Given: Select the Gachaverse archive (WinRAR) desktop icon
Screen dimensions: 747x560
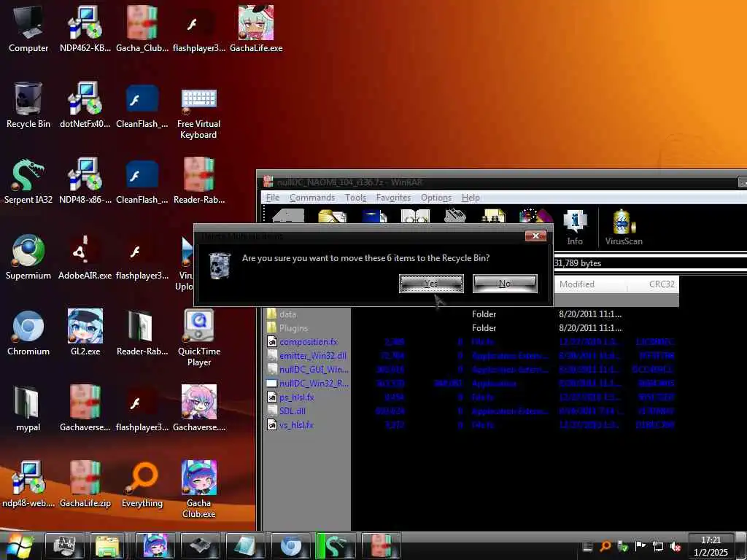Looking at the screenshot, I should click(x=85, y=408).
